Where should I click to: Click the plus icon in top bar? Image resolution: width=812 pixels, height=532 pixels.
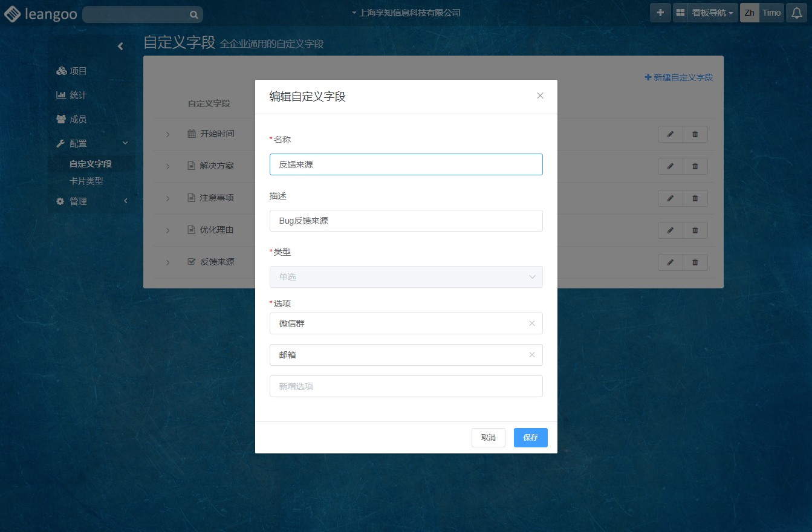(x=660, y=13)
